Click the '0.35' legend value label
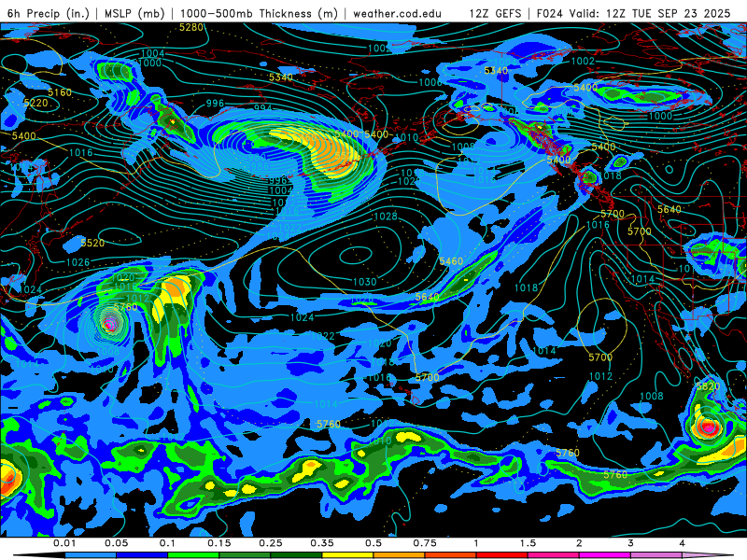 coord(321,543)
